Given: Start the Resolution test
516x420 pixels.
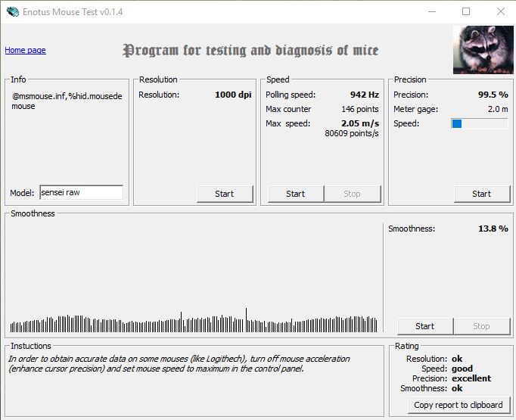Looking at the screenshot, I should click(x=225, y=194).
